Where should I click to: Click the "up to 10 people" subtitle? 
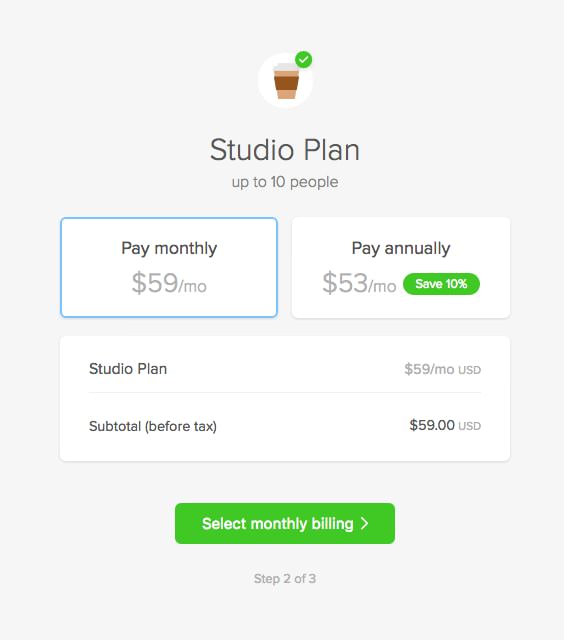pos(285,182)
